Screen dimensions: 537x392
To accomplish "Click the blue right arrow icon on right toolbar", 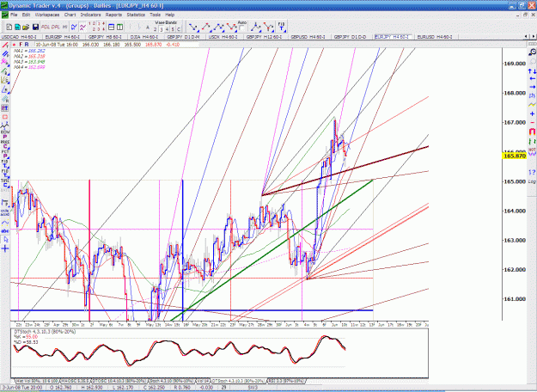I will (x=532, y=87).
